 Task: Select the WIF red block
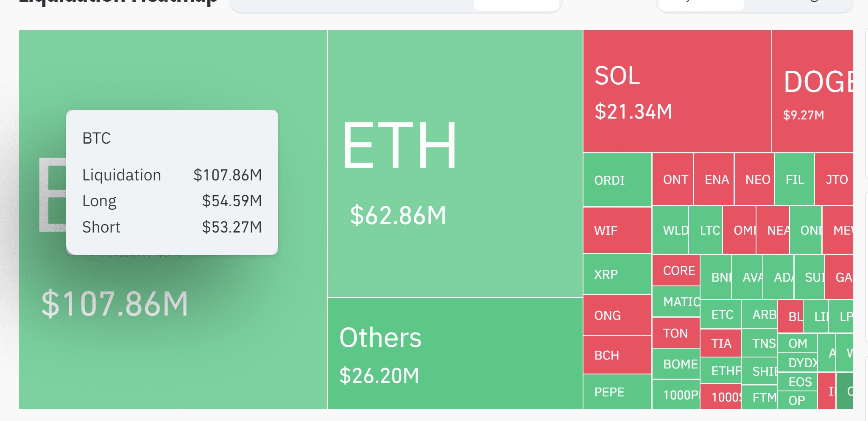click(x=617, y=230)
